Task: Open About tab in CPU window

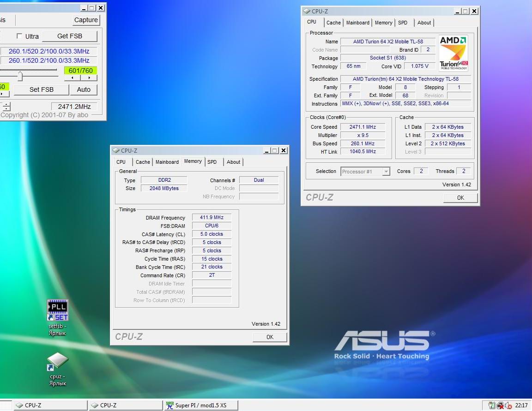Action: [424, 23]
